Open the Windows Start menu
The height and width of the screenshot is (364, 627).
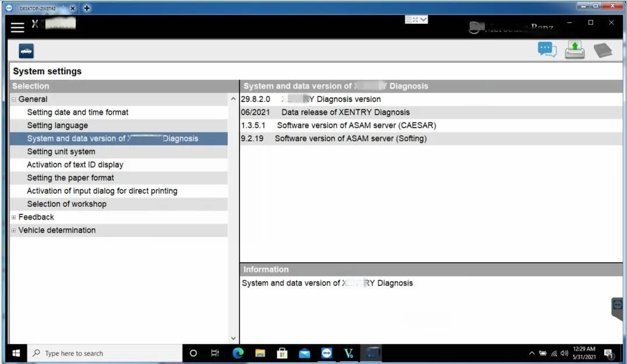point(16,353)
